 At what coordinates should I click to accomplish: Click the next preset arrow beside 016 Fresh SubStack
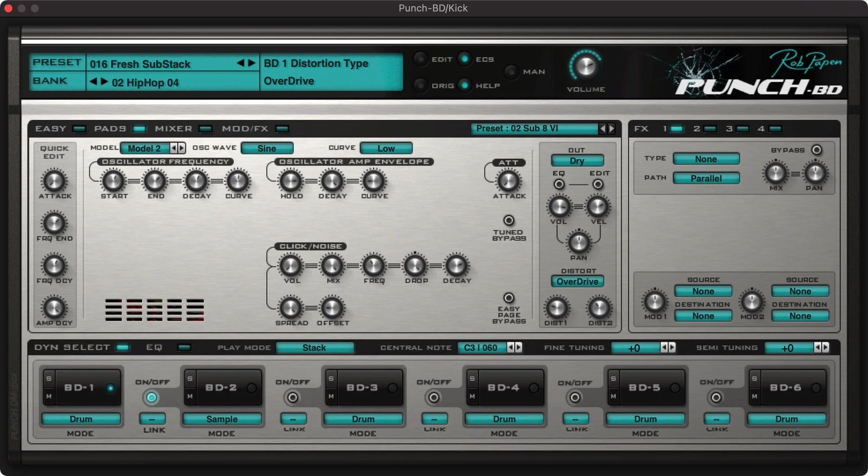pyautogui.click(x=252, y=63)
